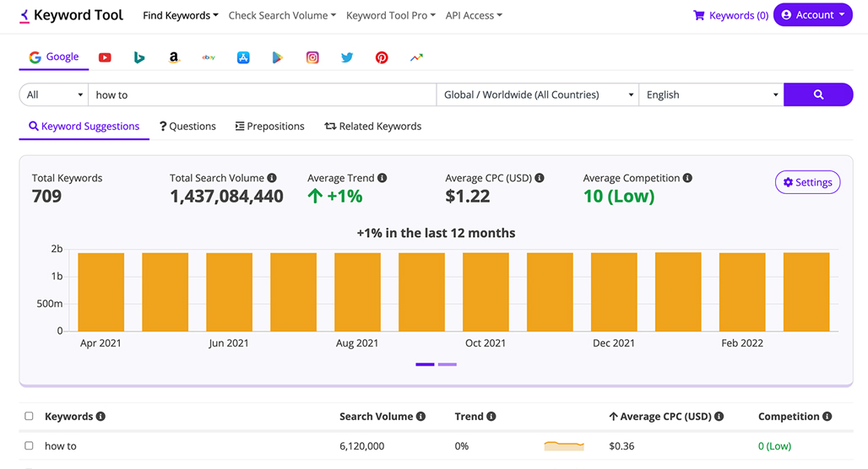
Task: Sort by Trend column header
Action: 469,417
